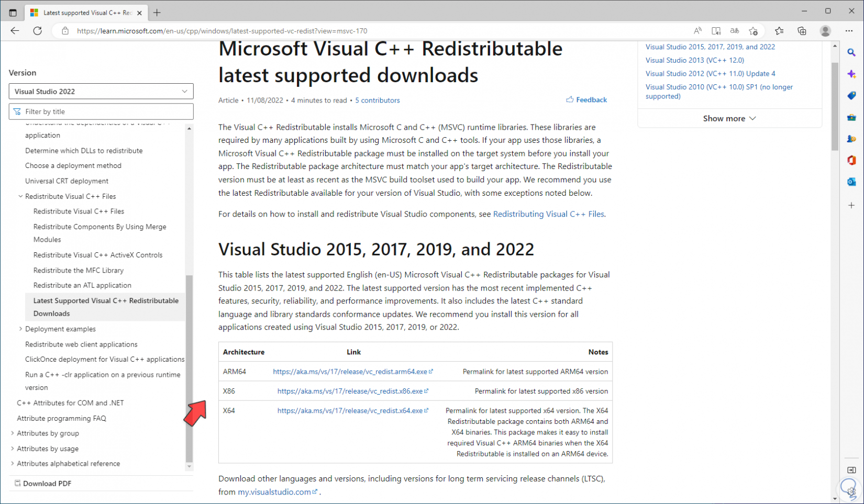
Task: Click the main page vertical scrollbar thumb
Action: (x=835, y=106)
